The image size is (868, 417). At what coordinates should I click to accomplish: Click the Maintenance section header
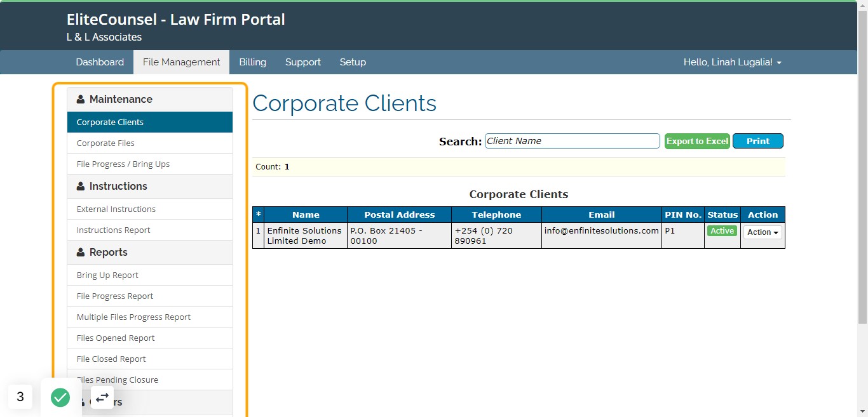point(150,100)
